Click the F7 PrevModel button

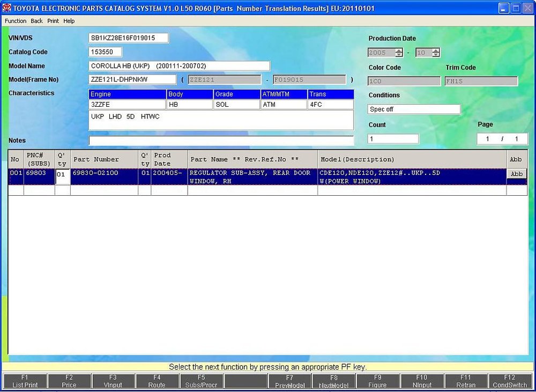tap(289, 381)
